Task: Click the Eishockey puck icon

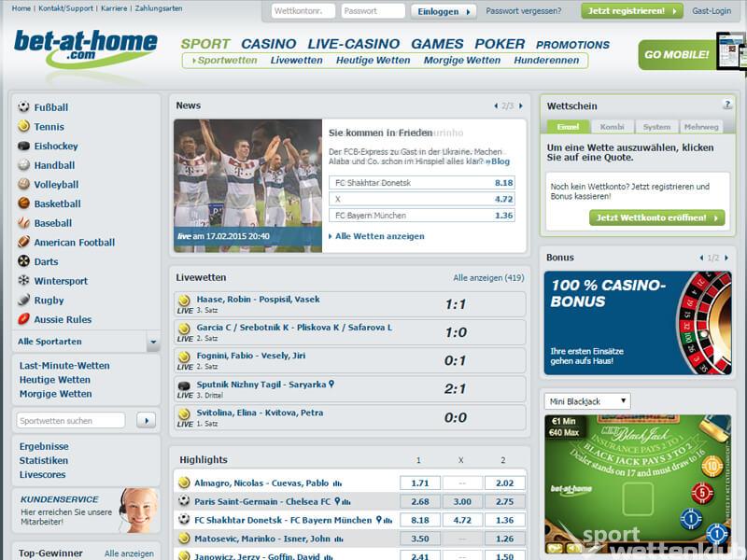Action: [x=23, y=146]
